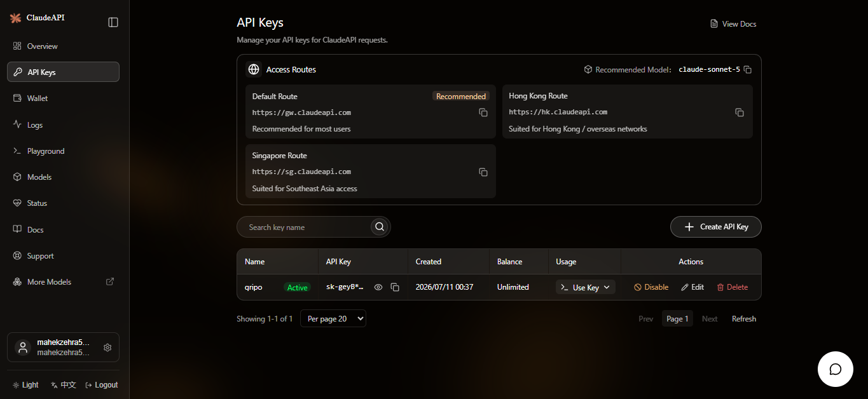Click the key name qripo
This screenshot has height=399, width=868.
254,287
